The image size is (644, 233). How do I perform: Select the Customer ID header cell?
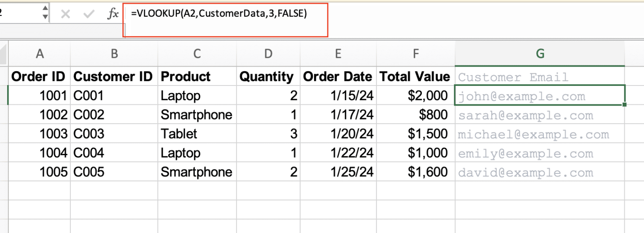coord(114,76)
